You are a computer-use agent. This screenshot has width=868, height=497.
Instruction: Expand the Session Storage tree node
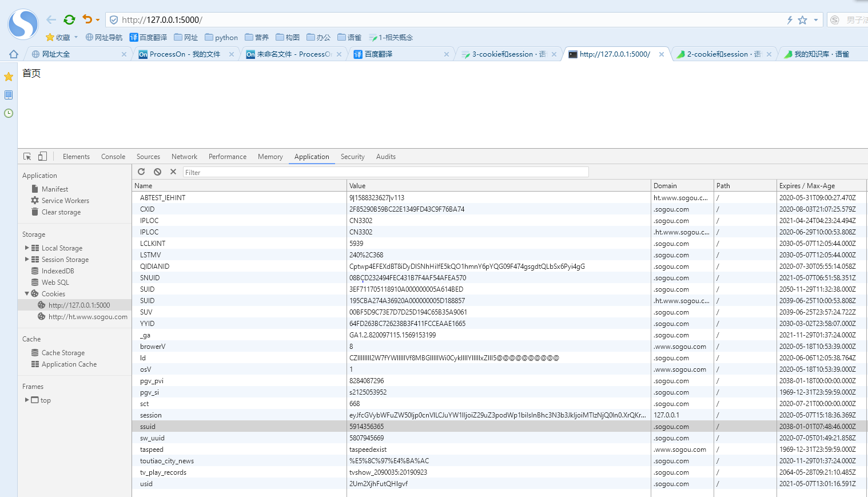(x=27, y=259)
